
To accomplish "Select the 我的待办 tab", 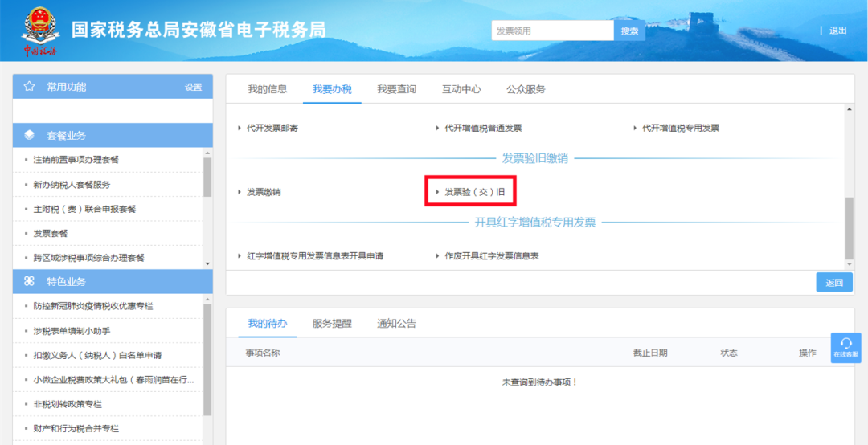I will click(268, 324).
